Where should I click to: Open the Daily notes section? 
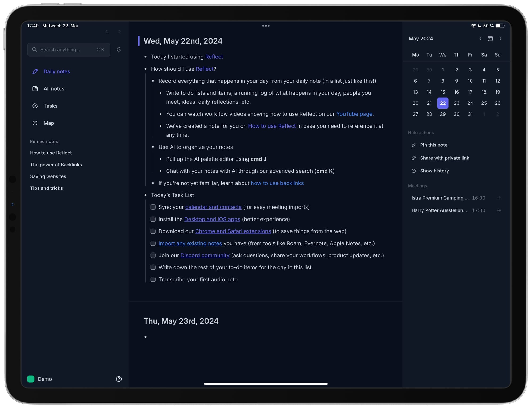[57, 71]
